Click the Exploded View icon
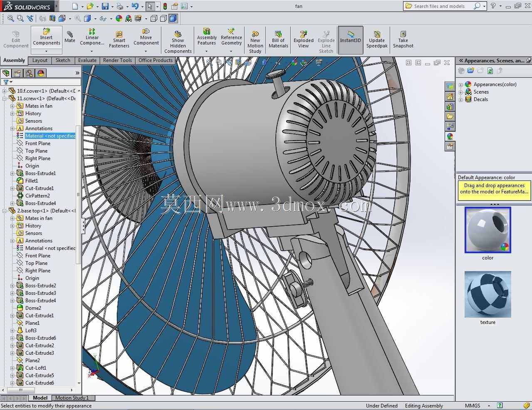This screenshot has height=410, width=532. click(304, 40)
